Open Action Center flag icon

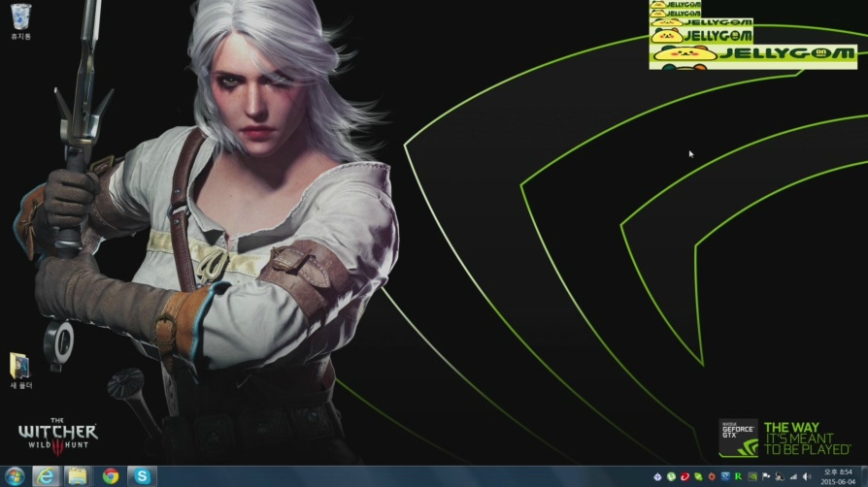pos(766,476)
